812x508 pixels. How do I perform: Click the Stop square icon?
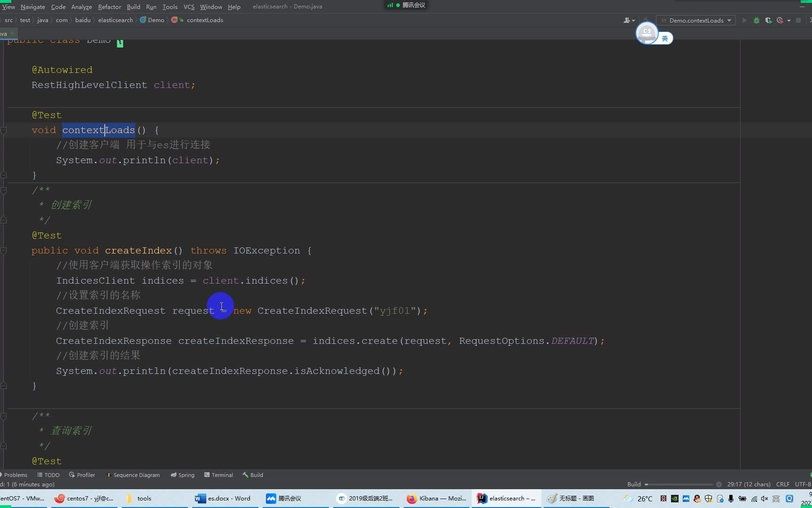[798, 20]
